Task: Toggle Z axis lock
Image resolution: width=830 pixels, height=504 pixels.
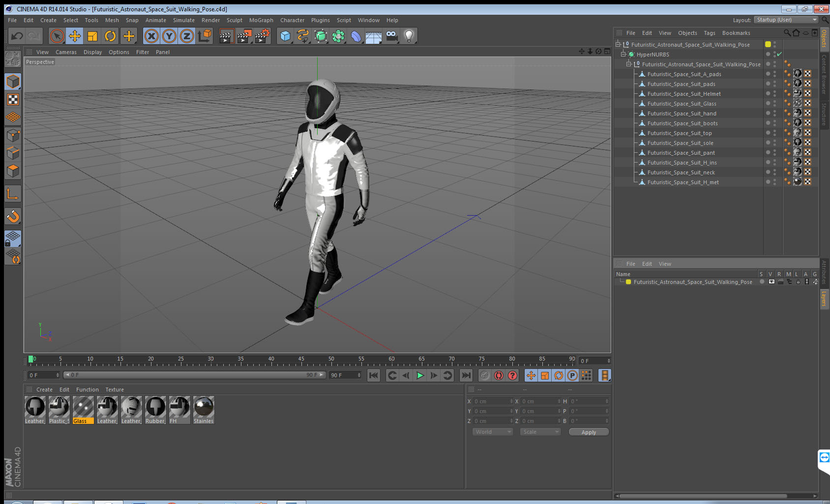Action: pos(187,36)
